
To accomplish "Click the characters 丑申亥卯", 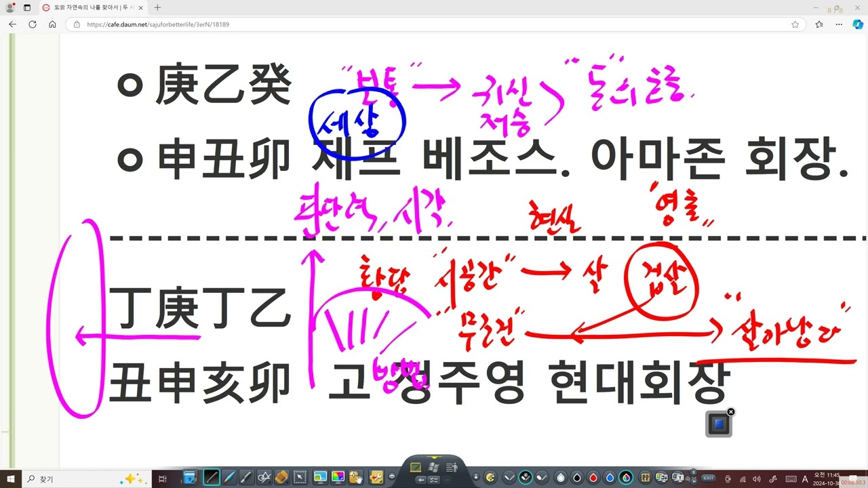I will pyautogui.click(x=199, y=383).
